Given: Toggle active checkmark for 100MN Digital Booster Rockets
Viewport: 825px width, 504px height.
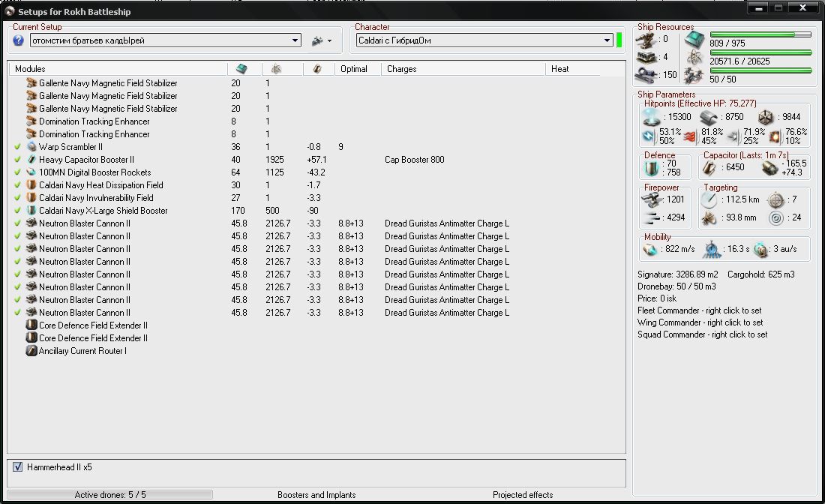Looking at the screenshot, I should pos(17,172).
